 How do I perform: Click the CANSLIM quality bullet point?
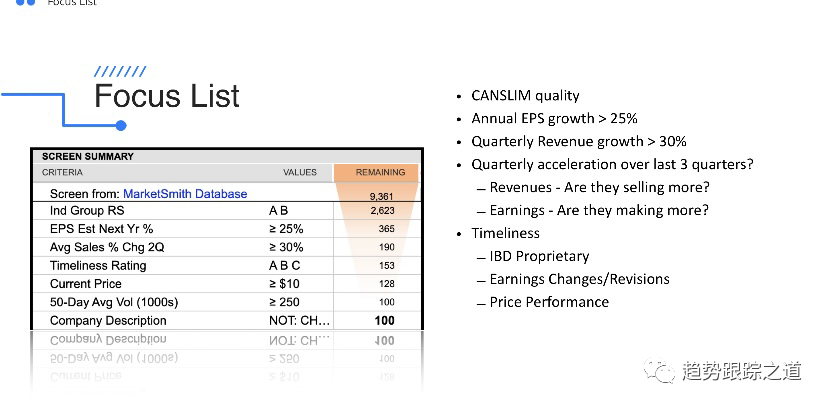tap(525, 96)
